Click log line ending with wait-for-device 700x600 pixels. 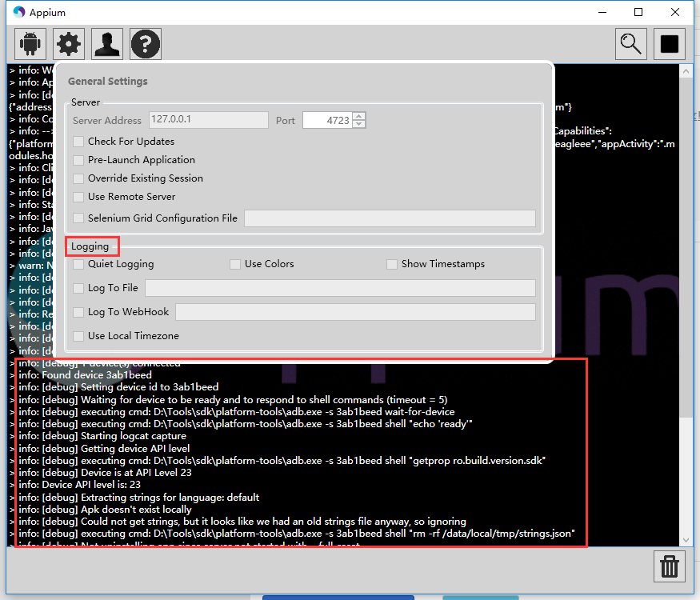pos(237,412)
